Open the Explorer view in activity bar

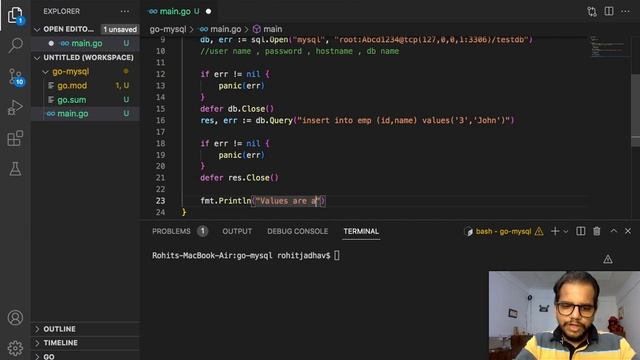pyautogui.click(x=15, y=15)
